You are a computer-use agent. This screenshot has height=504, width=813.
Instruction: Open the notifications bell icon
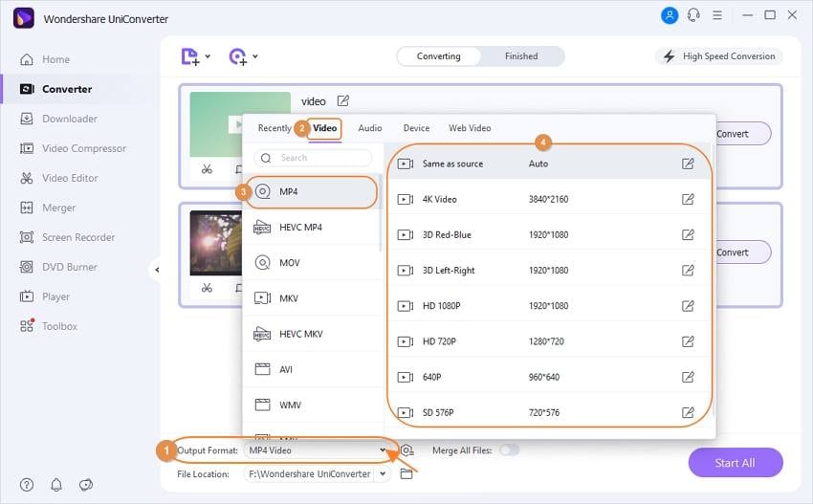[56, 485]
